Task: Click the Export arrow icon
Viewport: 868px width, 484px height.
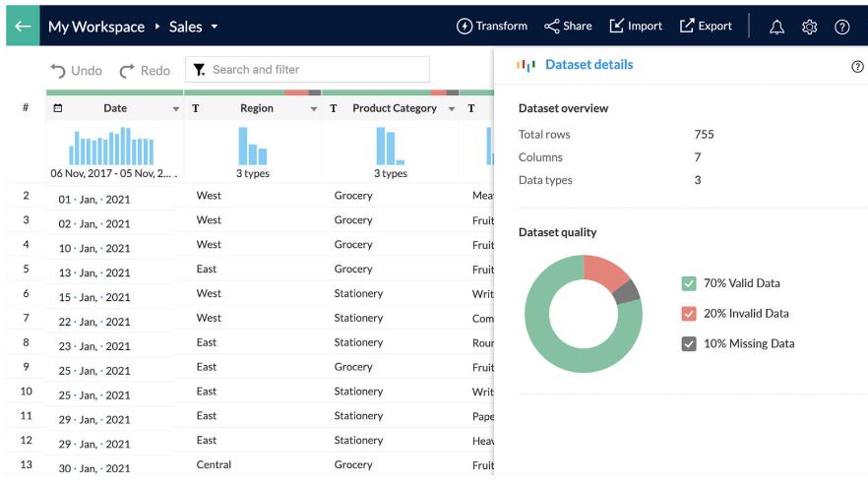Action: (x=687, y=26)
